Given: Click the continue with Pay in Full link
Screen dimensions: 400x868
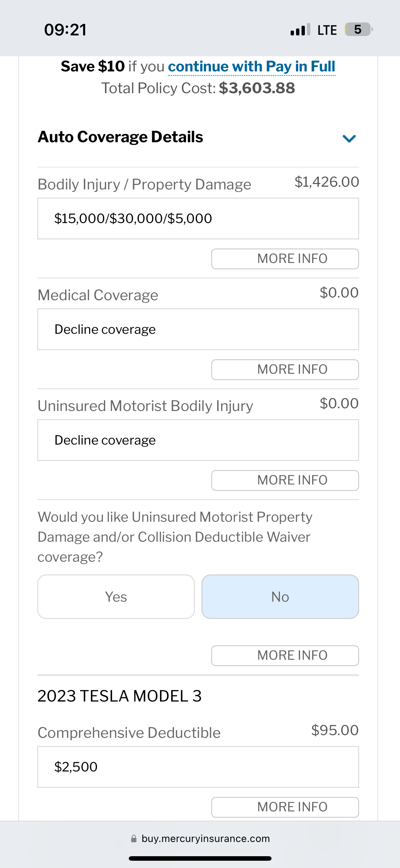Looking at the screenshot, I should click(251, 66).
